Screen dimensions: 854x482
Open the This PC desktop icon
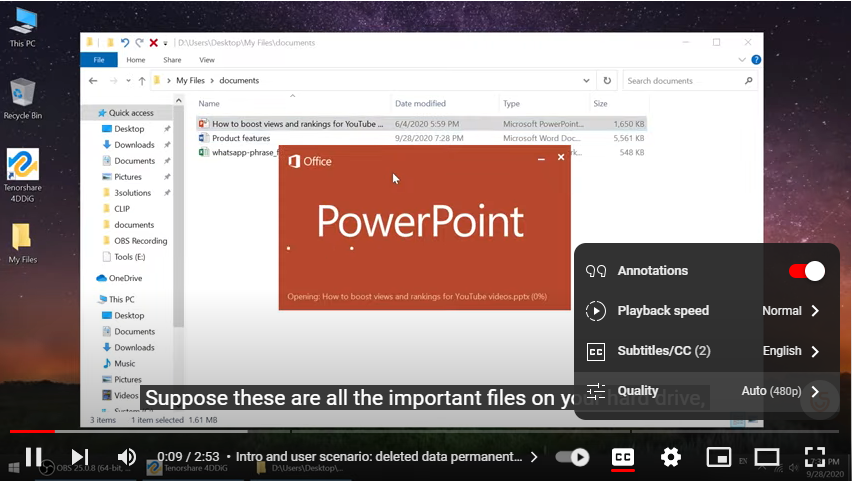pyautogui.click(x=22, y=27)
